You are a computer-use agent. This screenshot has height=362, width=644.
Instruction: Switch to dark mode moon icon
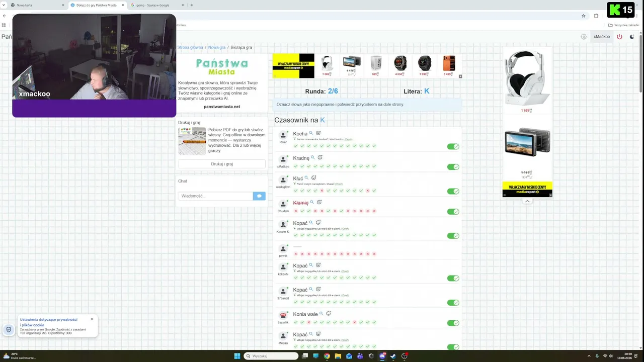[x=632, y=37]
